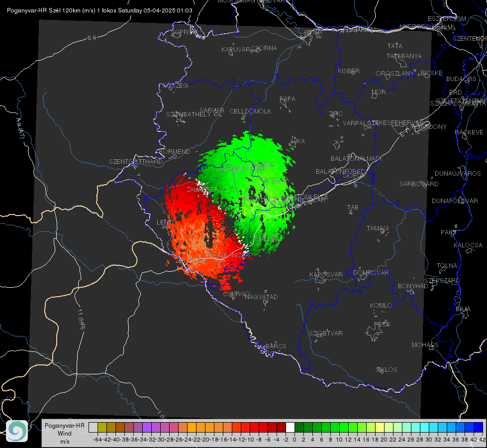
Task: Click the SZIGETVÁR city label
Action: point(326,333)
